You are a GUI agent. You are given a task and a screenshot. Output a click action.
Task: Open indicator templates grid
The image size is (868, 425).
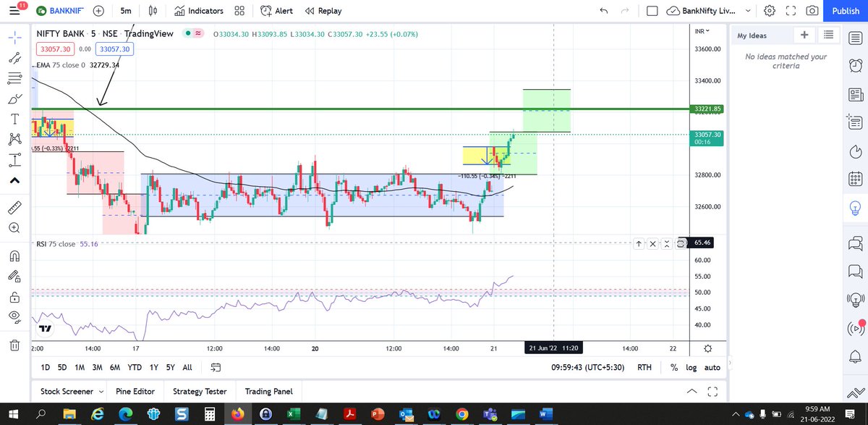click(239, 11)
